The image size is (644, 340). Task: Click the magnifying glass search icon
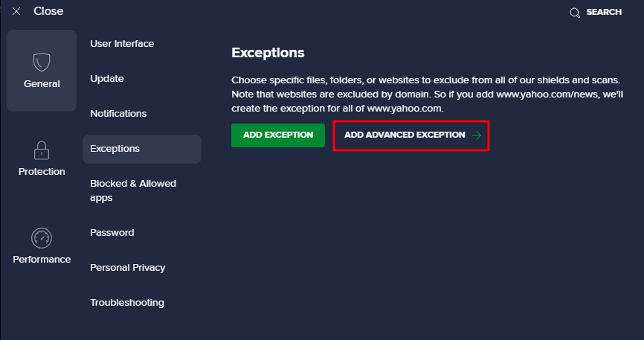tap(574, 13)
